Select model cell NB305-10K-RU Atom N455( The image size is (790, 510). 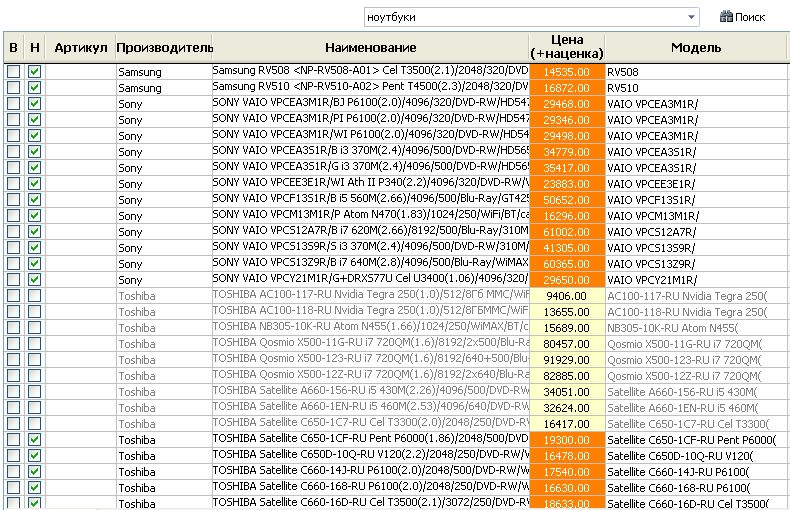click(696, 328)
